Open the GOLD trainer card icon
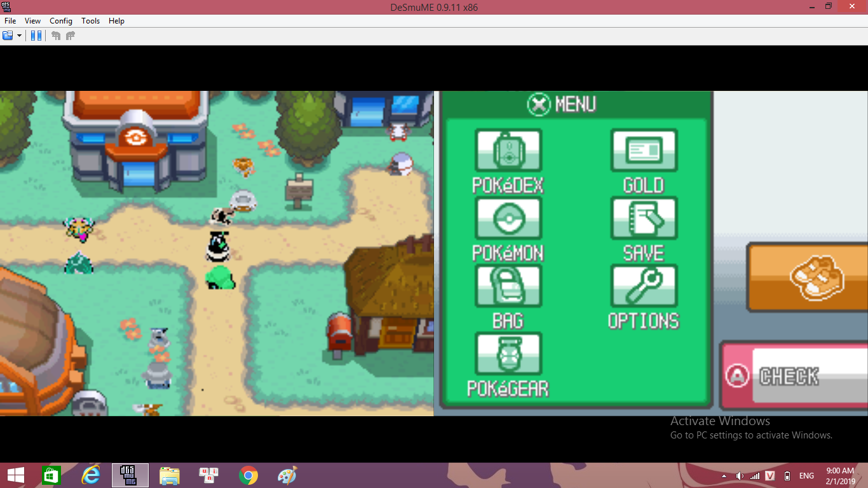This screenshot has width=868, height=488. [x=644, y=151]
